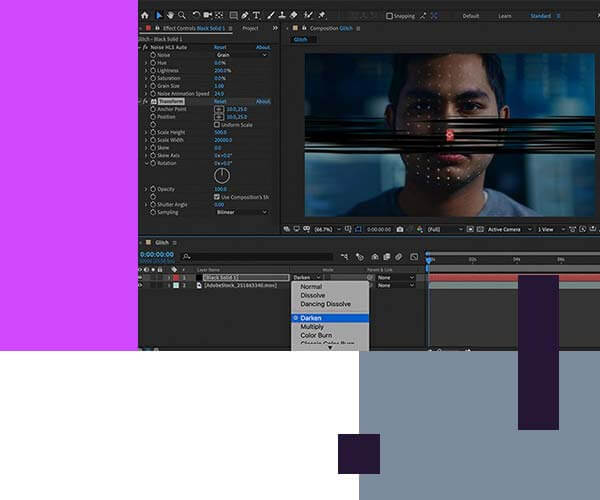Click the Standard workspace
This screenshot has height=500, width=600.
(541, 16)
